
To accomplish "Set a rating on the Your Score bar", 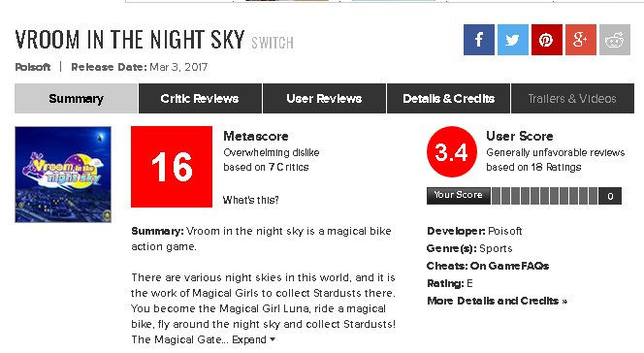I will pos(545,196).
